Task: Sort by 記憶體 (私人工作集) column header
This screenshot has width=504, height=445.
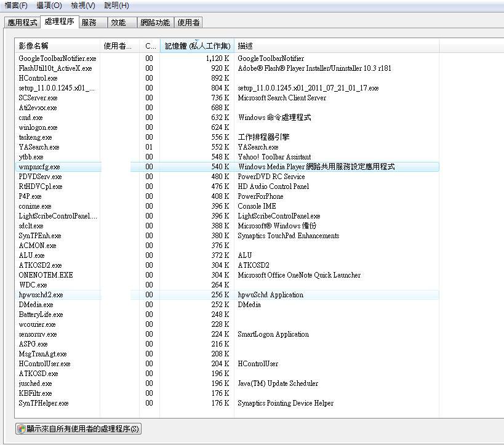Action: coord(197,46)
